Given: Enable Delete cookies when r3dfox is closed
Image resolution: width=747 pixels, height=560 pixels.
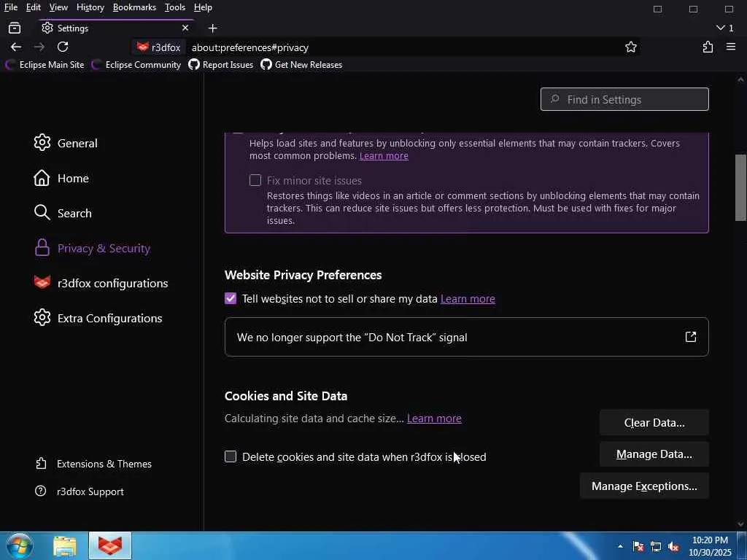Looking at the screenshot, I should [x=231, y=456].
